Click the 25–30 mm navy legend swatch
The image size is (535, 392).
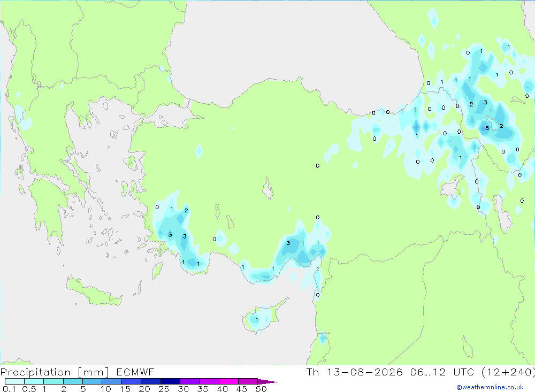pos(170,381)
